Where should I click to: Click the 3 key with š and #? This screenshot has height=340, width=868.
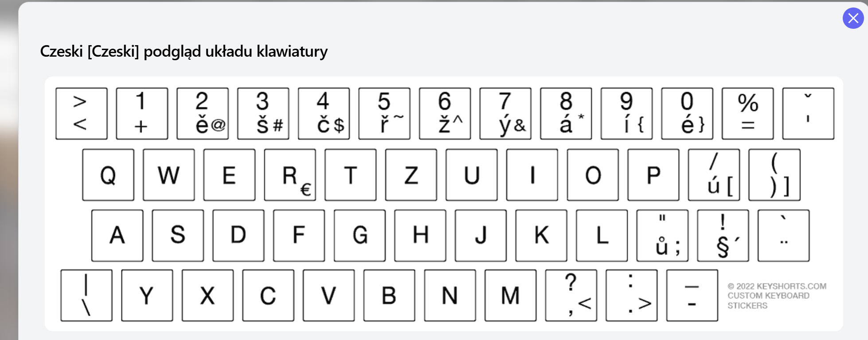[x=263, y=114]
